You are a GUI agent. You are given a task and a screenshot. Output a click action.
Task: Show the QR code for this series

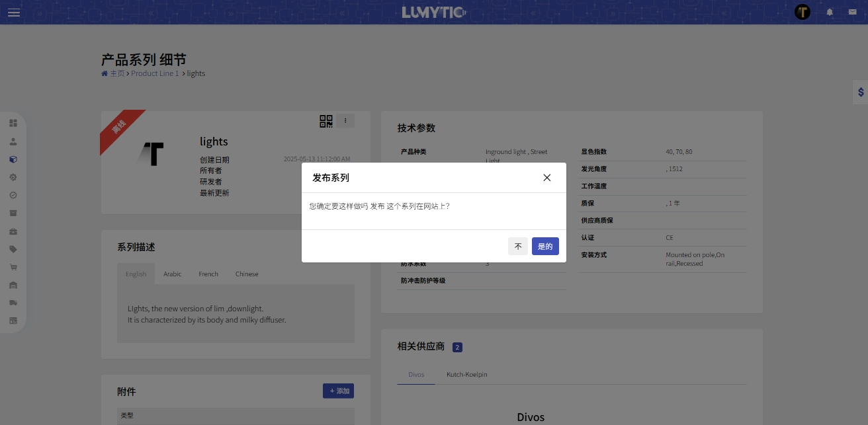pyautogui.click(x=325, y=121)
